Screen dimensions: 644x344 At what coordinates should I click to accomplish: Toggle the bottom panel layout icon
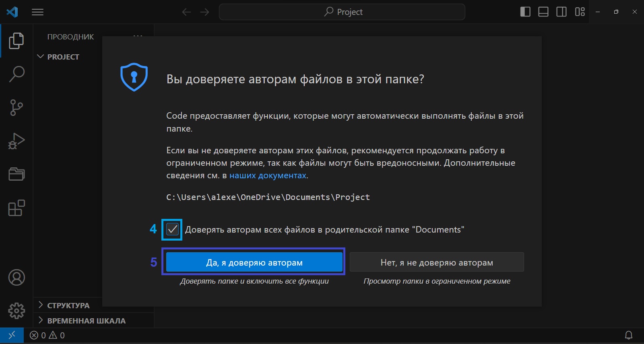click(x=543, y=12)
